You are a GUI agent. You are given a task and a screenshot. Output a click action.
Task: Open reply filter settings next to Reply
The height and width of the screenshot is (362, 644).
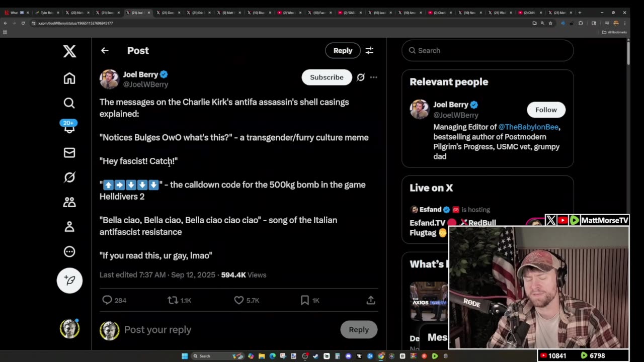369,50
